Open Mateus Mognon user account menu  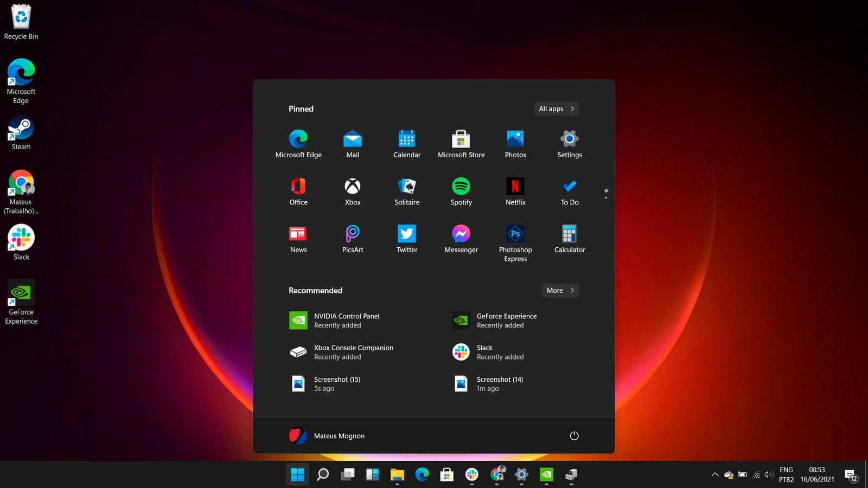327,436
